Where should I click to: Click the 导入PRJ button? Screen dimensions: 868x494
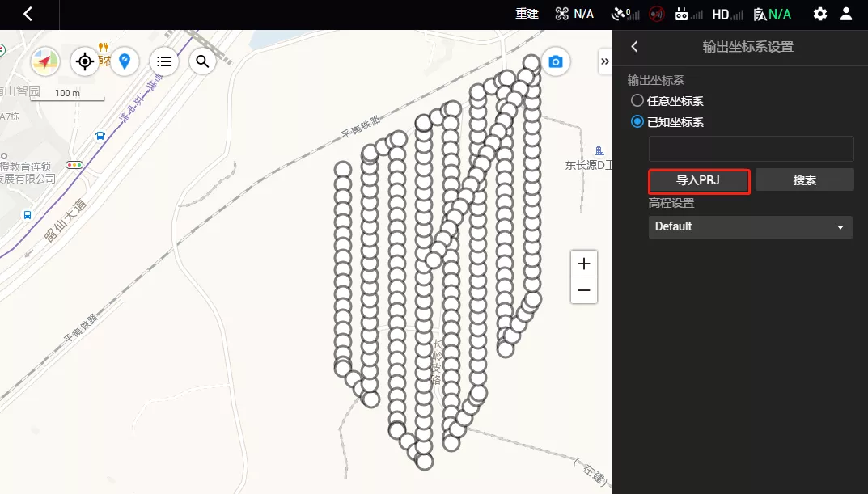[x=699, y=180]
